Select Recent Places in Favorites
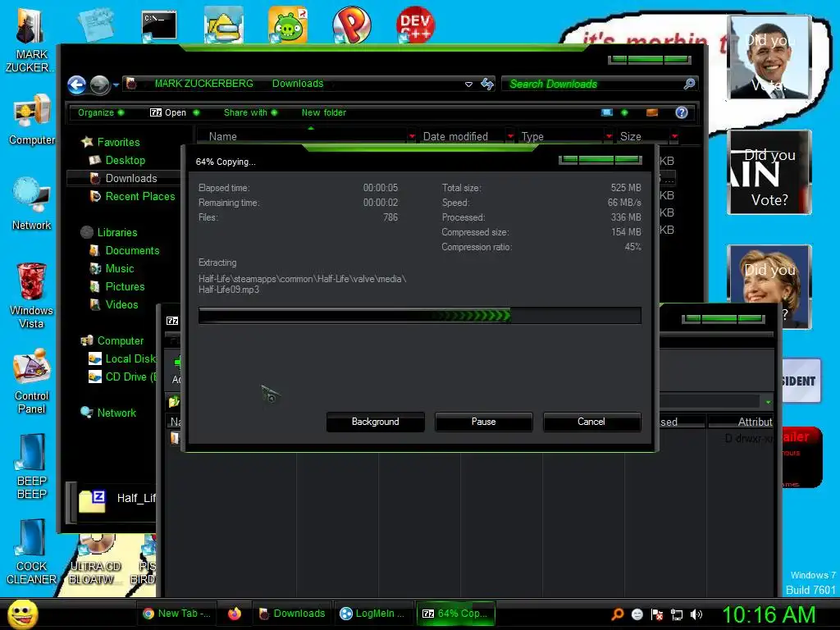 pyautogui.click(x=139, y=197)
